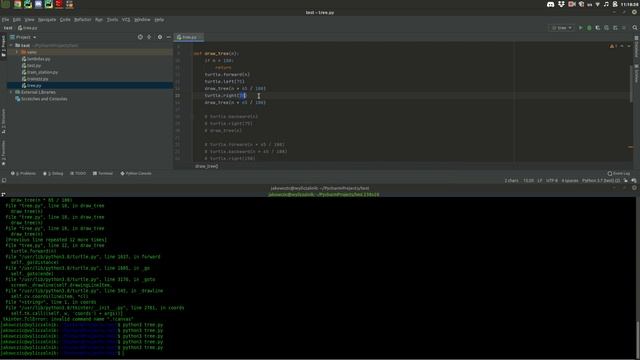Image resolution: width=640 pixels, height=360 pixels.
Task: Toggle tool window bars icon at bottom-left corner
Action: 4,180
